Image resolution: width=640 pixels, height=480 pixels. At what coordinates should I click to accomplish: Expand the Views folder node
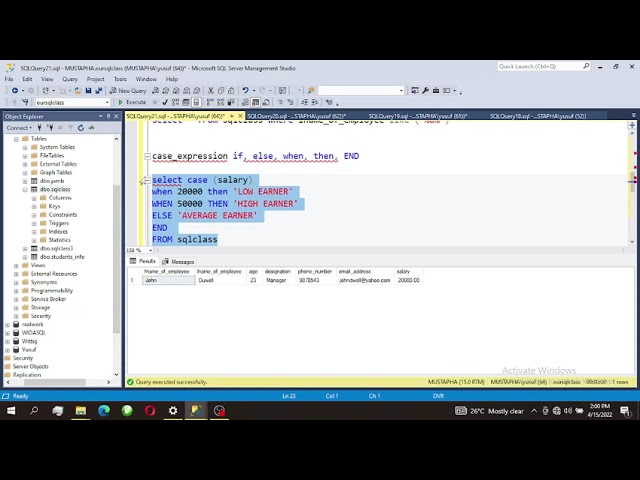(x=16, y=265)
